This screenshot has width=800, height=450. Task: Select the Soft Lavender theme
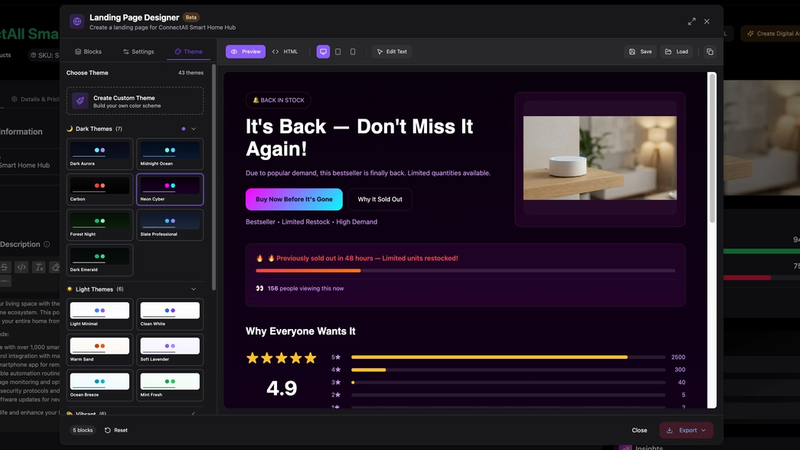click(x=170, y=349)
